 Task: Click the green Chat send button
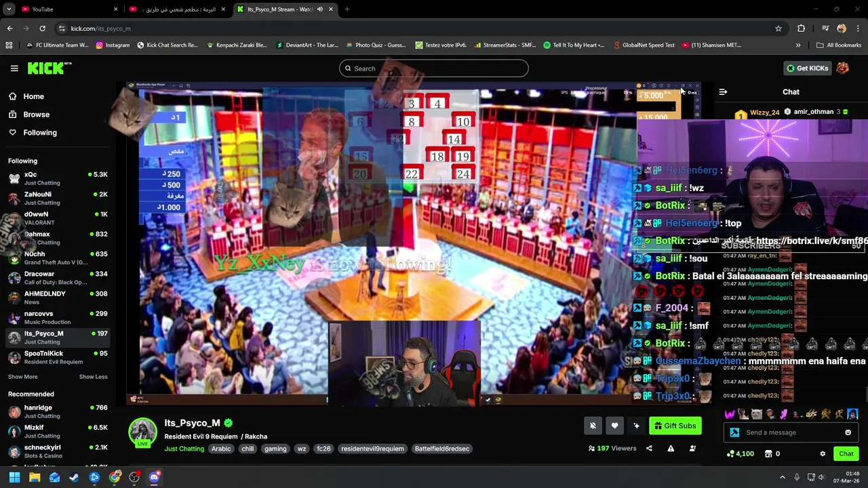point(846,454)
